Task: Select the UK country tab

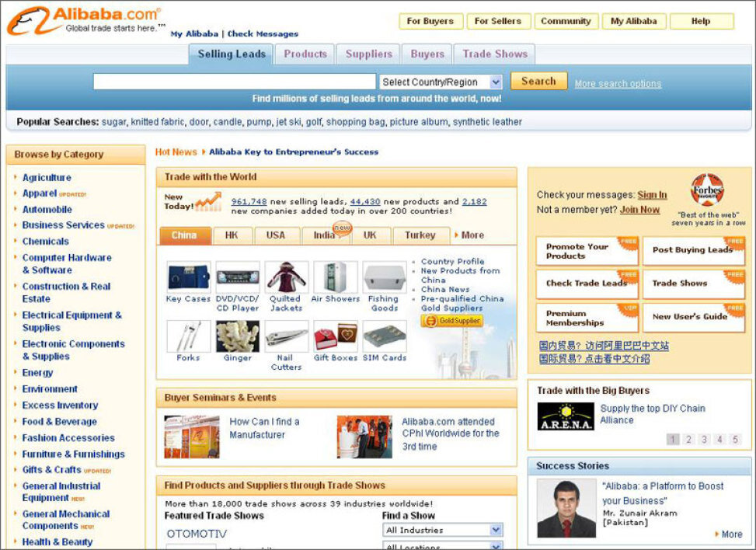Action: point(370,235)
